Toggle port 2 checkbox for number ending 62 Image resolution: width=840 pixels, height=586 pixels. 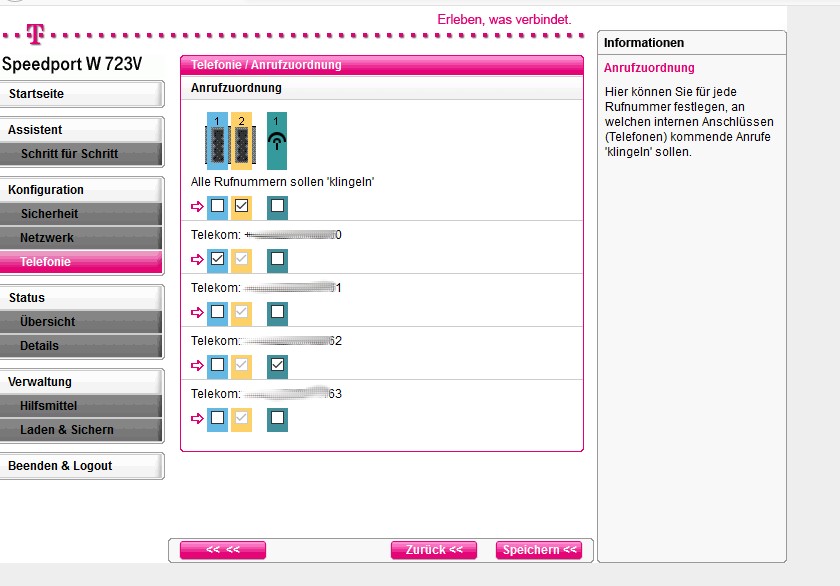242,365
